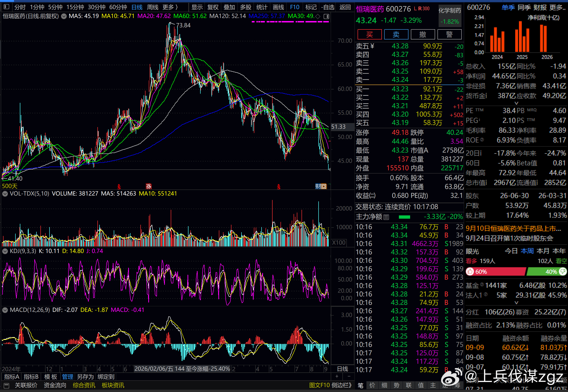Open the VOL-TDX indicator dropdown circle

(5, 194)
